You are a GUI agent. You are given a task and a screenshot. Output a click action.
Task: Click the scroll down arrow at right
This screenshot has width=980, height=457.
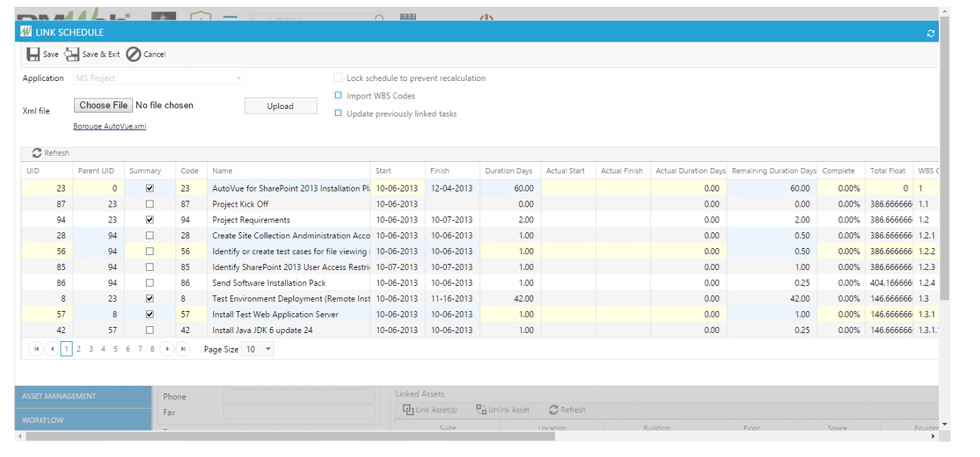tap(944, 424)
